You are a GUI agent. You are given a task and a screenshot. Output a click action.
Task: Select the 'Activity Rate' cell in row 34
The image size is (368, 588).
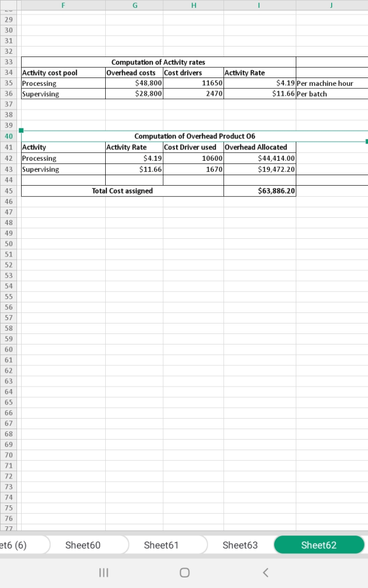tap(260, 73)
